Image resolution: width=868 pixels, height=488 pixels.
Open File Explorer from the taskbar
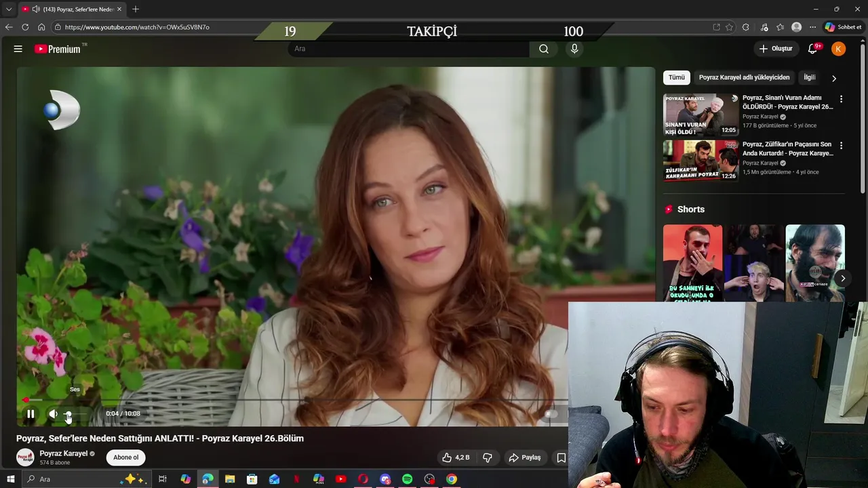(x=230, y=479)
